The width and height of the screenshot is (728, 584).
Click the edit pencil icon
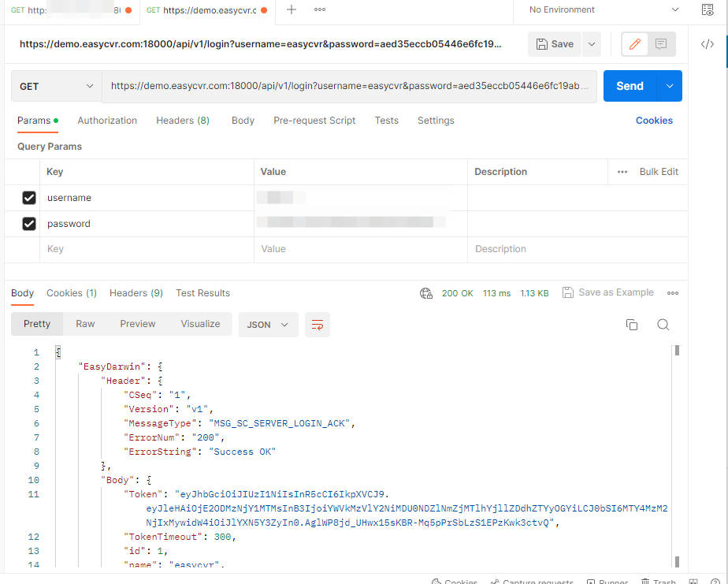[635, 44]
